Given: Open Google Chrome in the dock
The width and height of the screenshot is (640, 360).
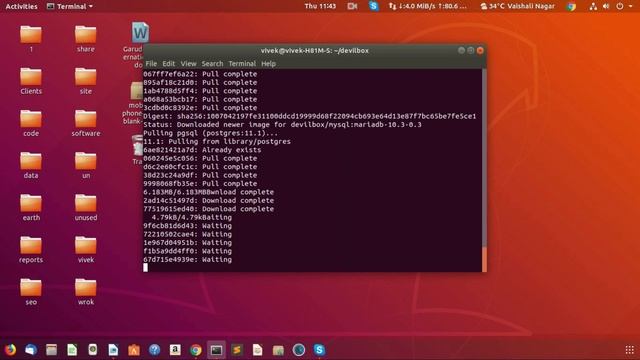Looking at the screenshot, I should [196, 350].
